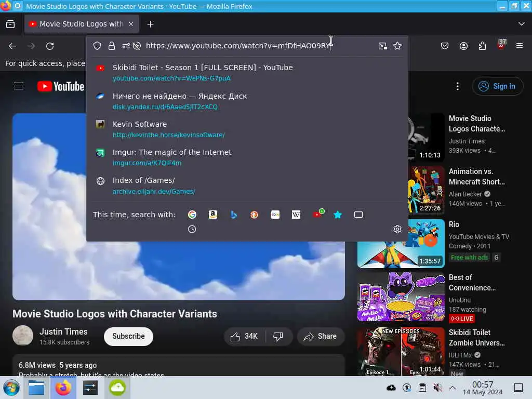Open a new tab with the plus button

150,24
